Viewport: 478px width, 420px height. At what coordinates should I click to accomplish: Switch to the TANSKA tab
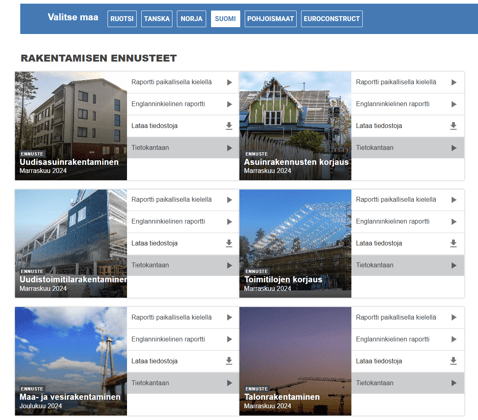coord(157,19)
